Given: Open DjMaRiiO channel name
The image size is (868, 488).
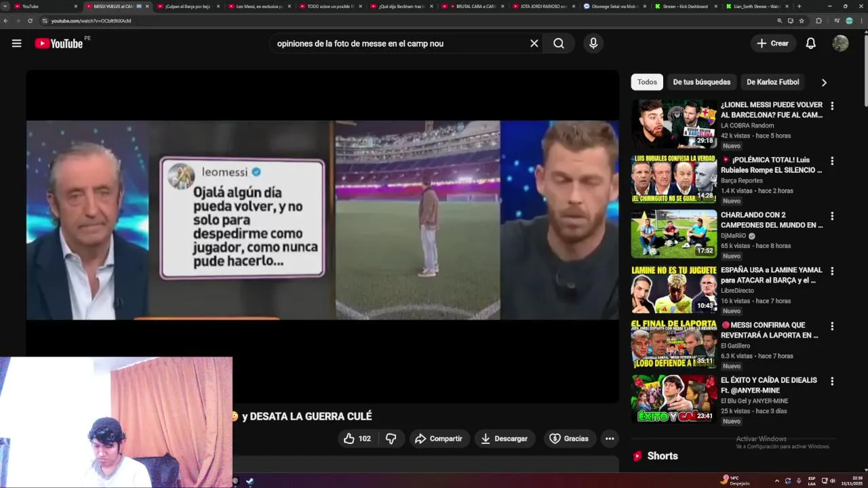Looking at the screenshot, I should [734, 236].
